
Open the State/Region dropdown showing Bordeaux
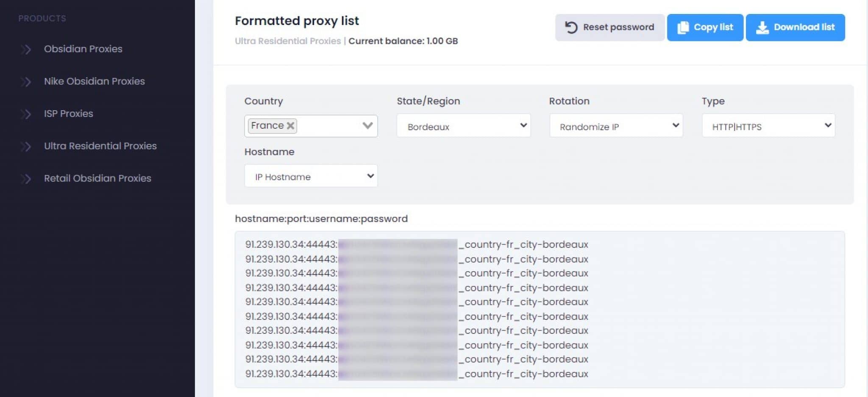(x=463, y=126)
